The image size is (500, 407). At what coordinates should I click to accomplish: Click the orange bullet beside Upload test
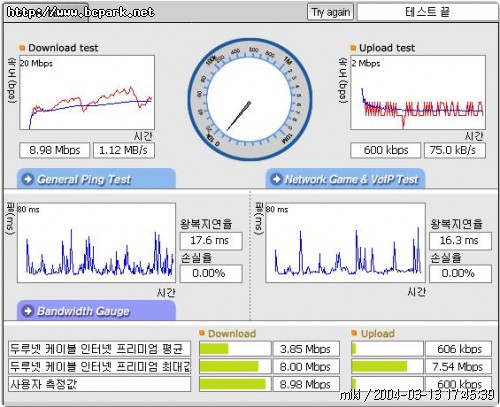353,48
